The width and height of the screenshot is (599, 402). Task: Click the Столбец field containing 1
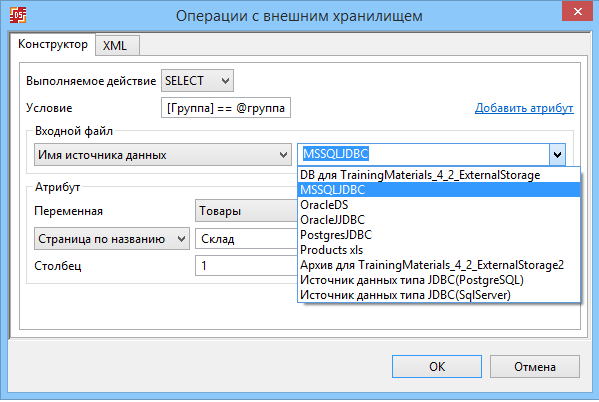(x=246, y=266)
